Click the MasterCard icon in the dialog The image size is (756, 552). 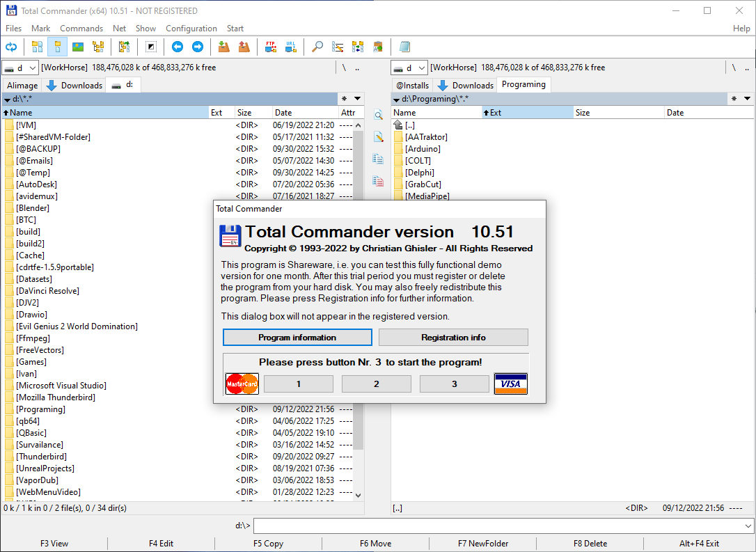[242, 384]
